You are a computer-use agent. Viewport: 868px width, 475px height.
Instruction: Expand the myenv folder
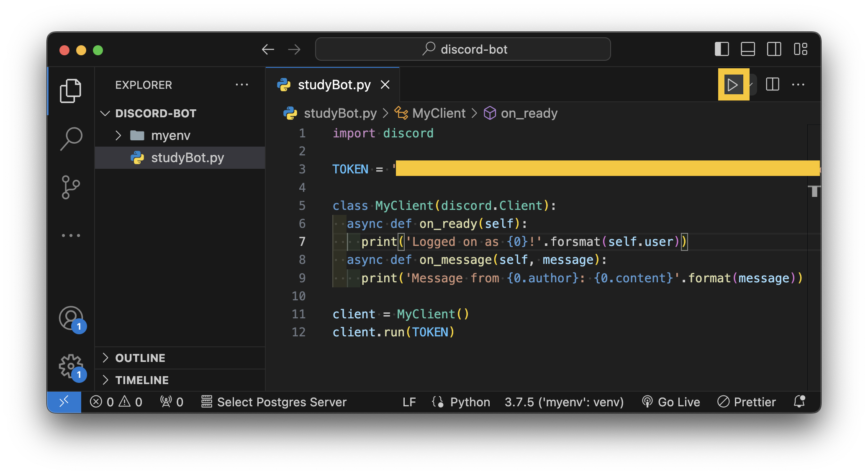pos(118,136)
